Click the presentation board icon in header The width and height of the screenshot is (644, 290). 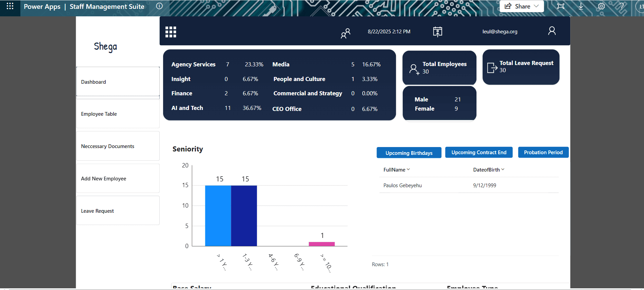438,32
